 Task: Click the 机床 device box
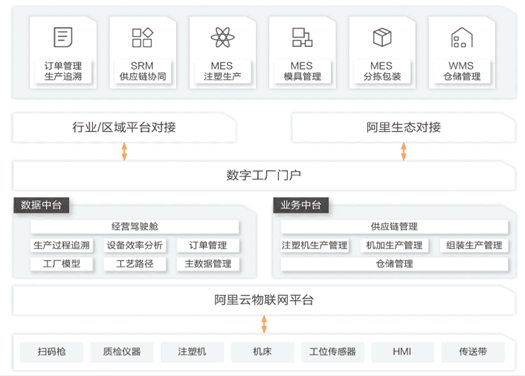262,352
